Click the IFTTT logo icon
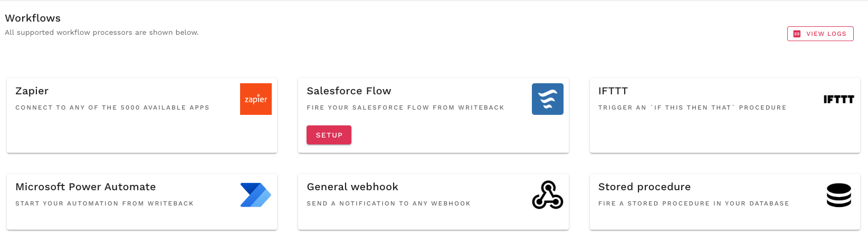Viewport: 868px width, 235px height. [x=838, y=99]
